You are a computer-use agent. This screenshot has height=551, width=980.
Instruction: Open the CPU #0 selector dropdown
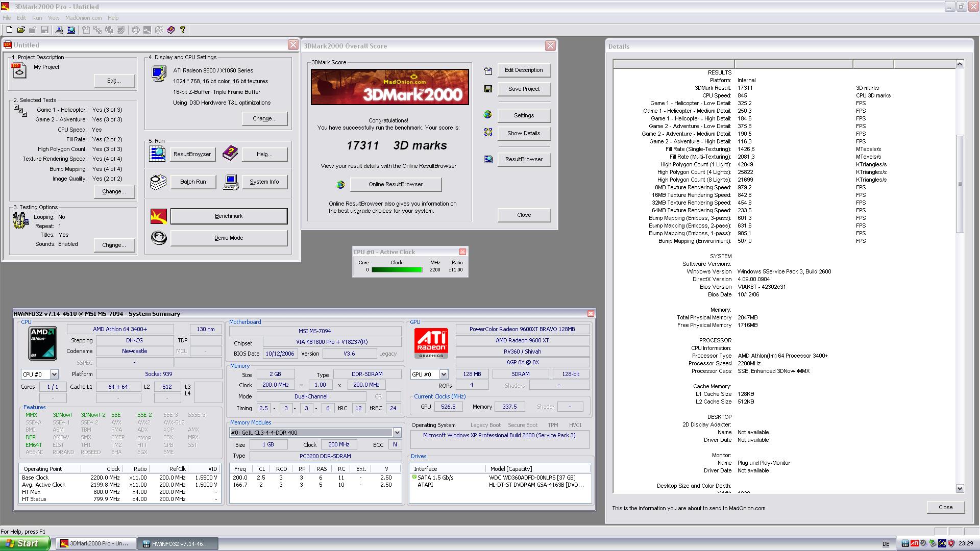54,374
